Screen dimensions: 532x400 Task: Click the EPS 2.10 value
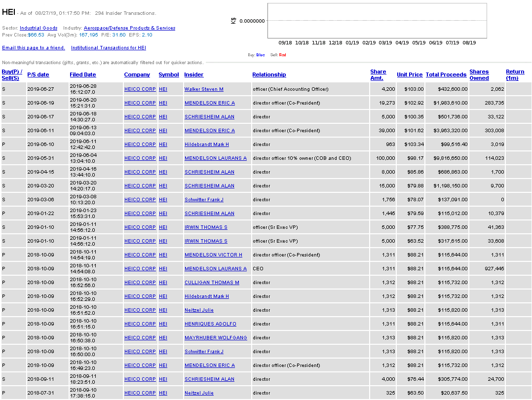[x=147, y=35]
